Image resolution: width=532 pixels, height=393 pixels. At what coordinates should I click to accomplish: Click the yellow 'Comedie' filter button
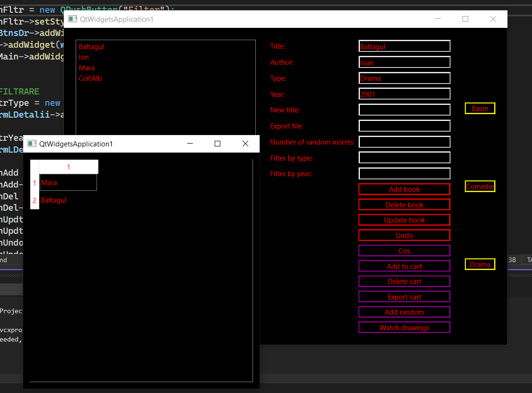pos(480,186)
